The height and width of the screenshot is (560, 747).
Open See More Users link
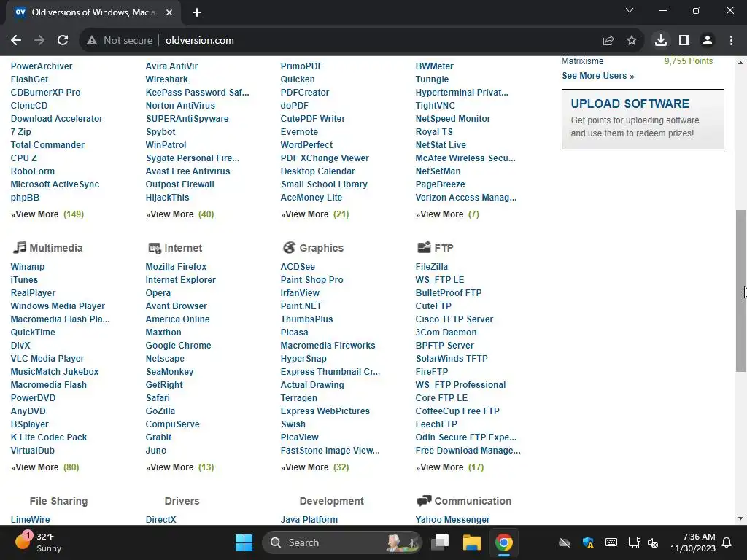coord(598,76)
